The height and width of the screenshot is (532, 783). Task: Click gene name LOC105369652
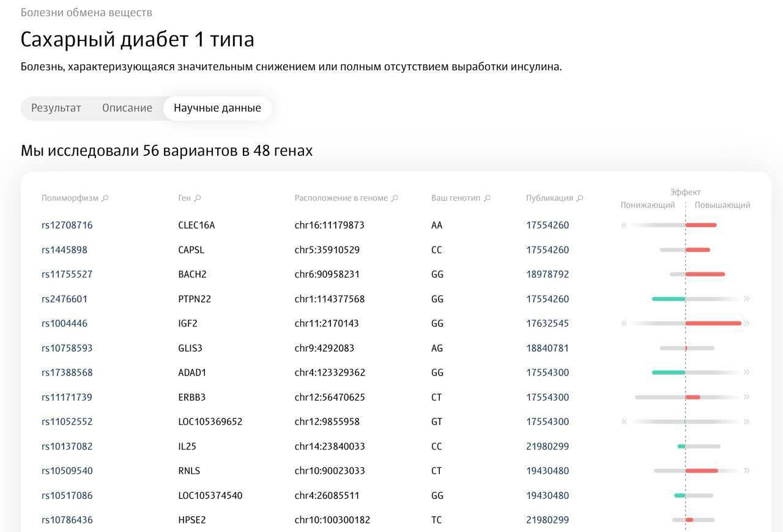click(210, 421)
